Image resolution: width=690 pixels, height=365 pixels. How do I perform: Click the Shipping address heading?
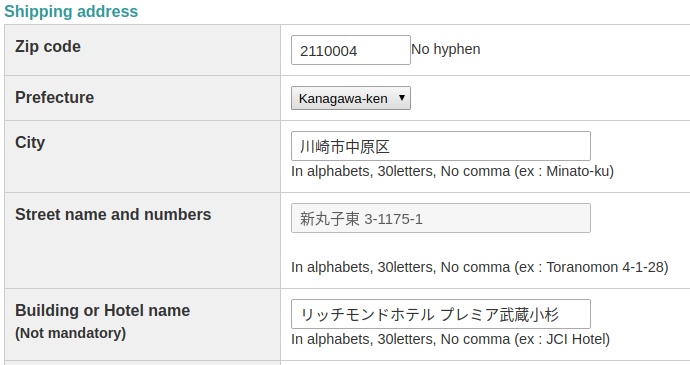(71, 11)
